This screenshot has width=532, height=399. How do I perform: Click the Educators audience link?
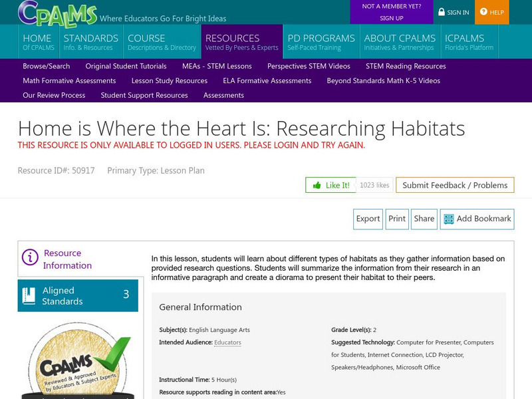(x=227, y=342)
